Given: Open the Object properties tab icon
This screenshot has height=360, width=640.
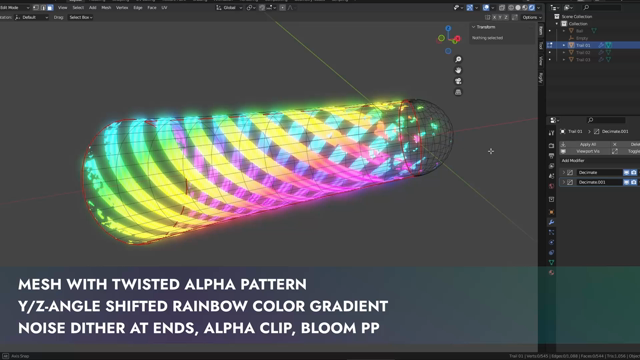Looking at the screenshot, I should (x=551, y=212).
